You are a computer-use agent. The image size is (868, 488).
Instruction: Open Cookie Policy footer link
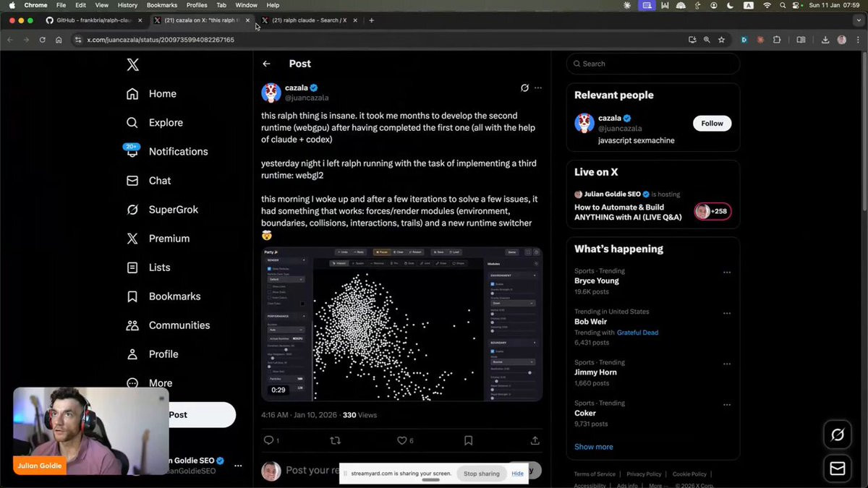[x=689, y=474]
